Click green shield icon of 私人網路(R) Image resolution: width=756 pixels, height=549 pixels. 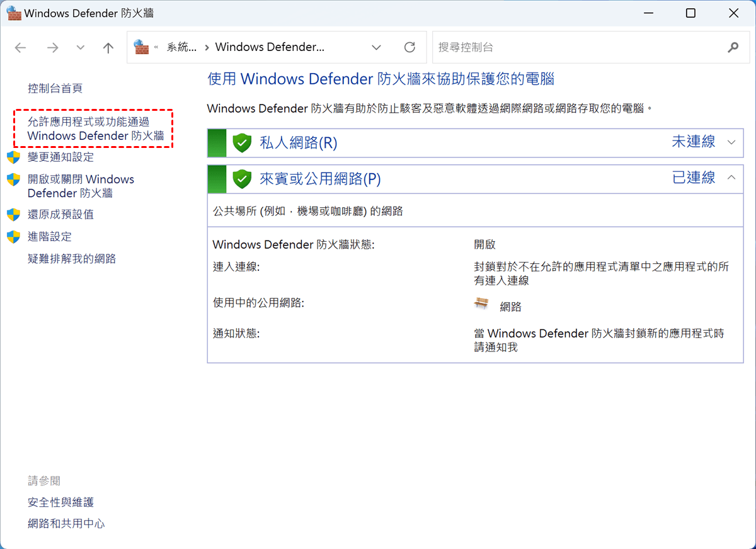(242, 143)
